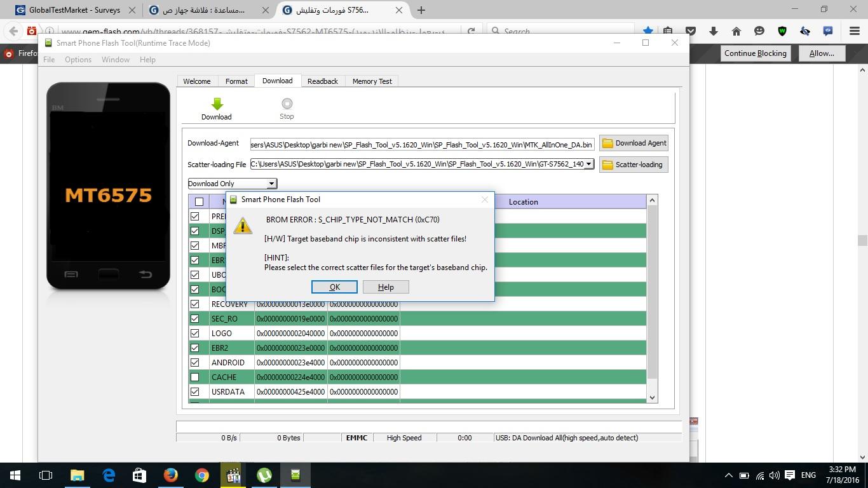Click the Location column header

tap(523, 202)
